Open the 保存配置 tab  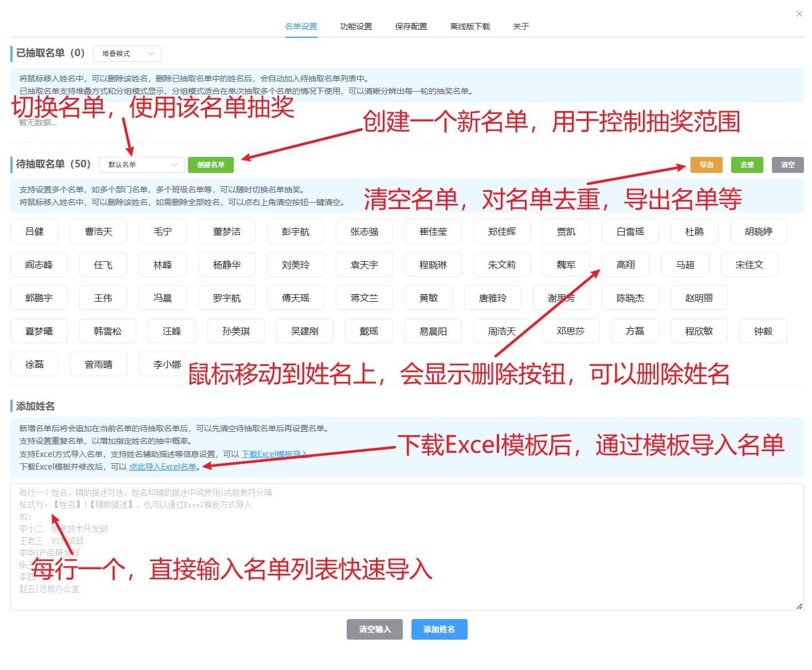click(410, 26)
